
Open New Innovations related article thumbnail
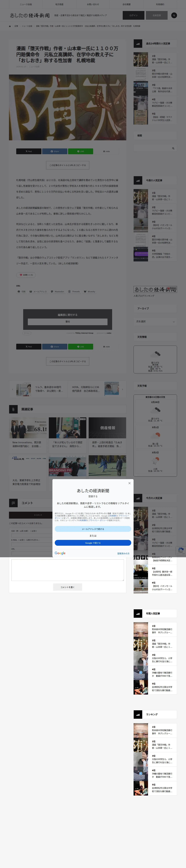point(28,428)
